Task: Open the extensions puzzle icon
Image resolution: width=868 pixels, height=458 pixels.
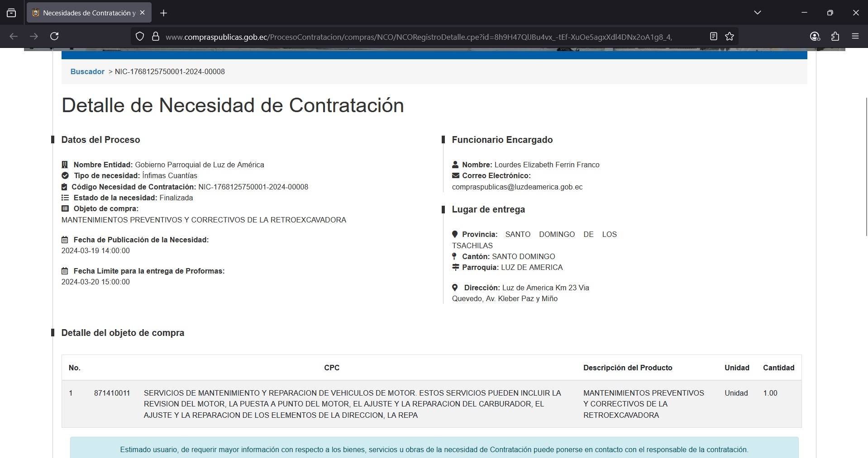Action: tap(835, 36)
